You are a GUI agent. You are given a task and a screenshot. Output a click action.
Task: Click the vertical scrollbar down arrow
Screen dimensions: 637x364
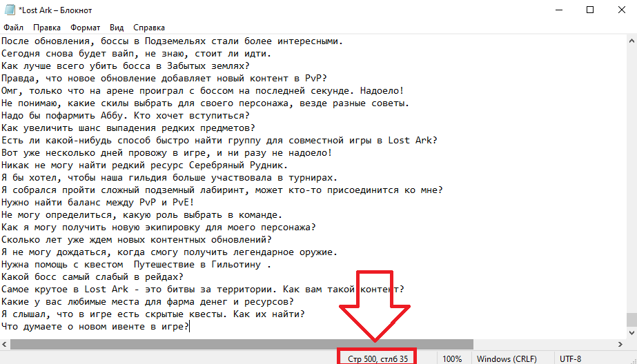[631, 333]
